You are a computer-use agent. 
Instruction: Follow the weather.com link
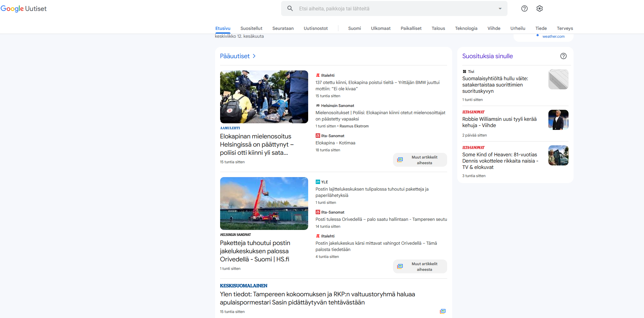[553, 36]
